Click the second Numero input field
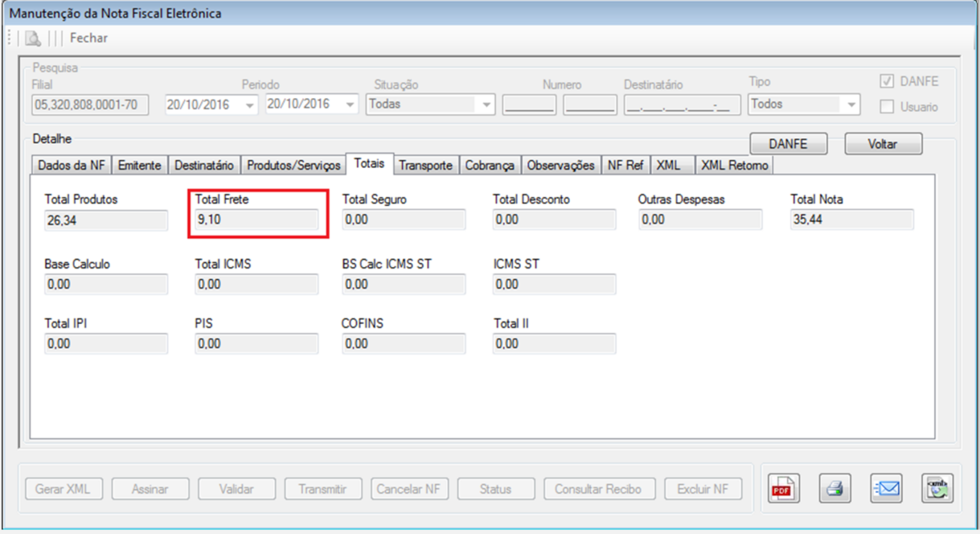The width and height of the screenshot is (980, 534). click(x=590, y=105)
